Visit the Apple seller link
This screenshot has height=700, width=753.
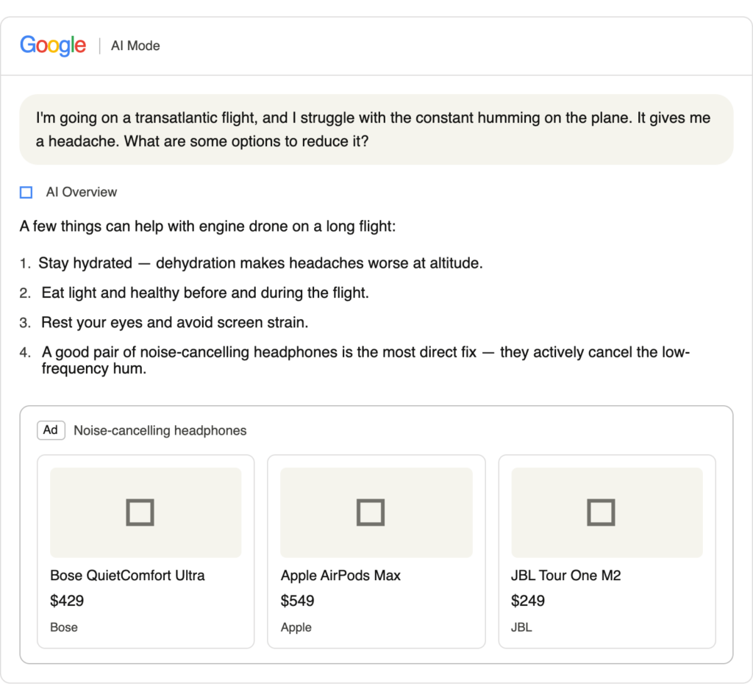tap(296, 627)
